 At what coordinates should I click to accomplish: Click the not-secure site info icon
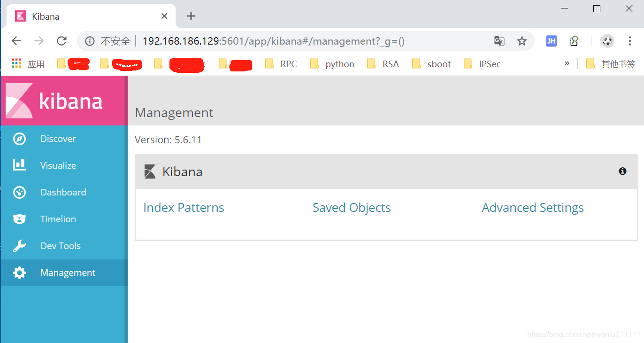[89, 41]
